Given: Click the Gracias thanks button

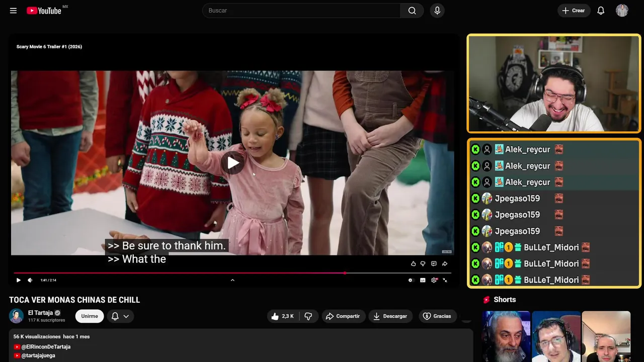Looking at the screenshot, I should 437,316.
